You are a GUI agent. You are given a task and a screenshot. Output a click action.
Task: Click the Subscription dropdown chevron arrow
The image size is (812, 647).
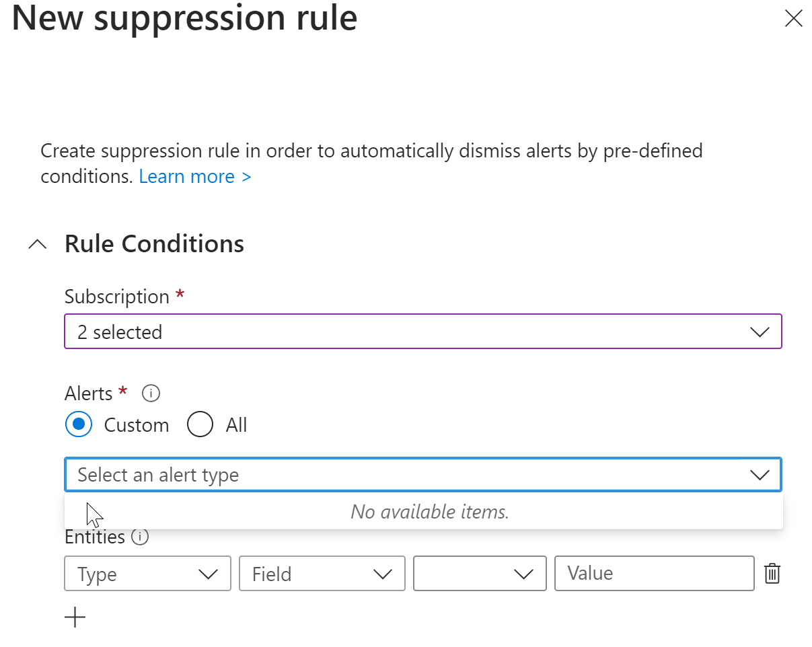(760, 332)
